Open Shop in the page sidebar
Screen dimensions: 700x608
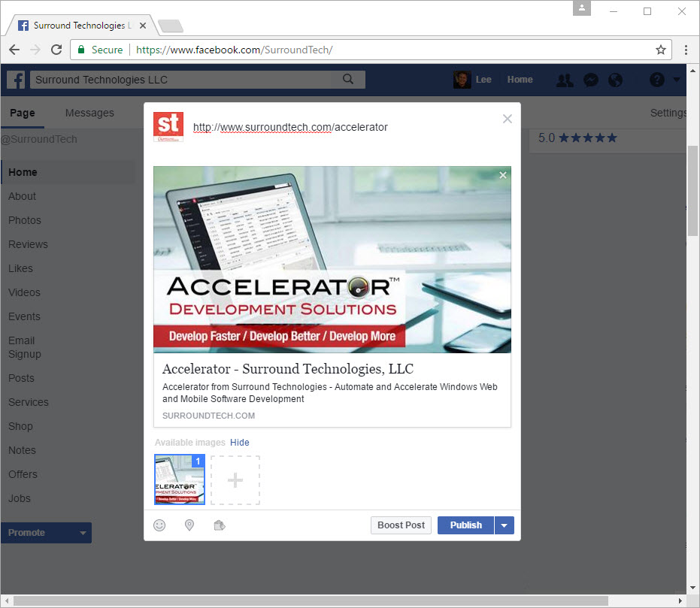(20, 426)
